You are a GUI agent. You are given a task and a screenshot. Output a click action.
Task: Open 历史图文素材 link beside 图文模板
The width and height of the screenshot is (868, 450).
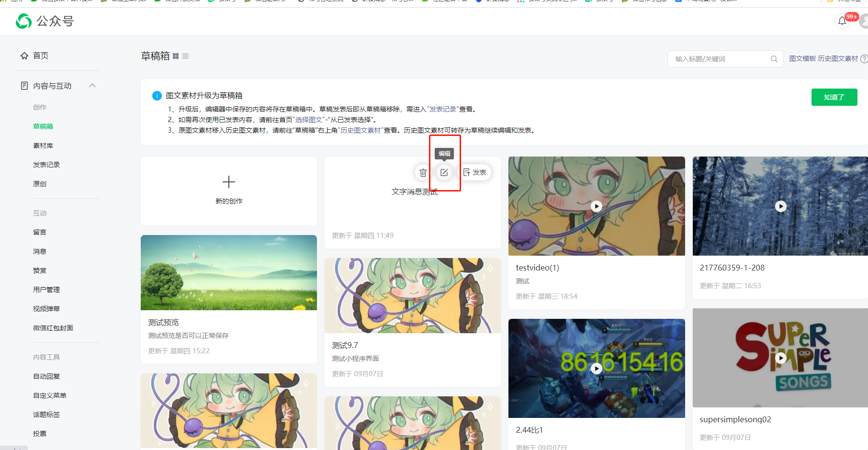pos(838,58)
